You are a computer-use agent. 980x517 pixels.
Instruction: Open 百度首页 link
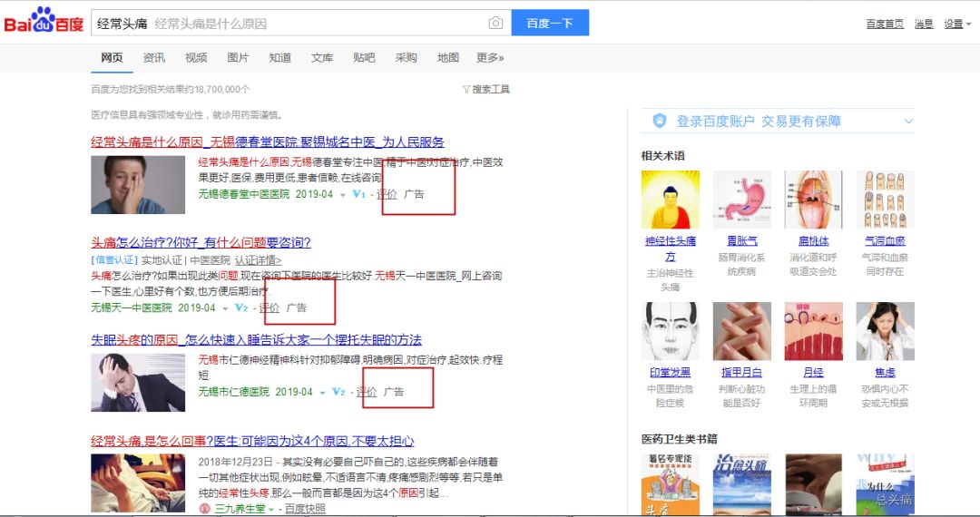click(x=885, y=24)
